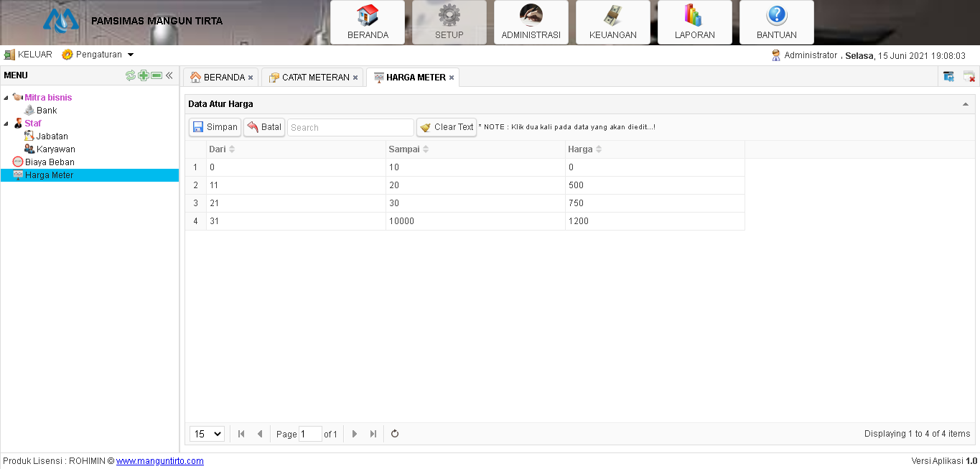Close the HARGA METER tab
This screenshot has width=980, height=469.
pos(452,78)
